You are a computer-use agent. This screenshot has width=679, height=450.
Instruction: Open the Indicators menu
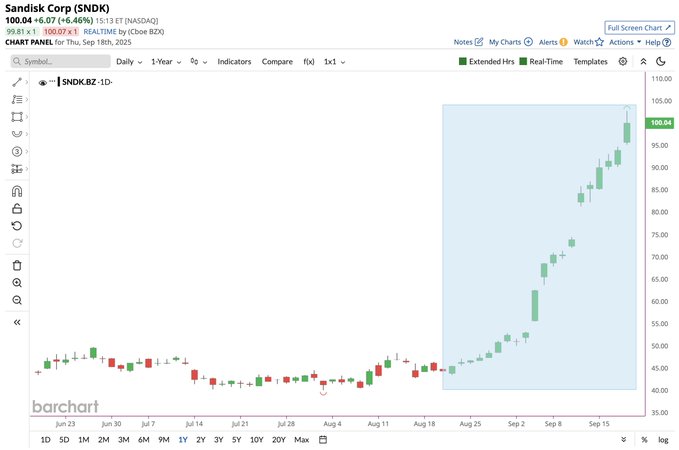coord(234,62)
